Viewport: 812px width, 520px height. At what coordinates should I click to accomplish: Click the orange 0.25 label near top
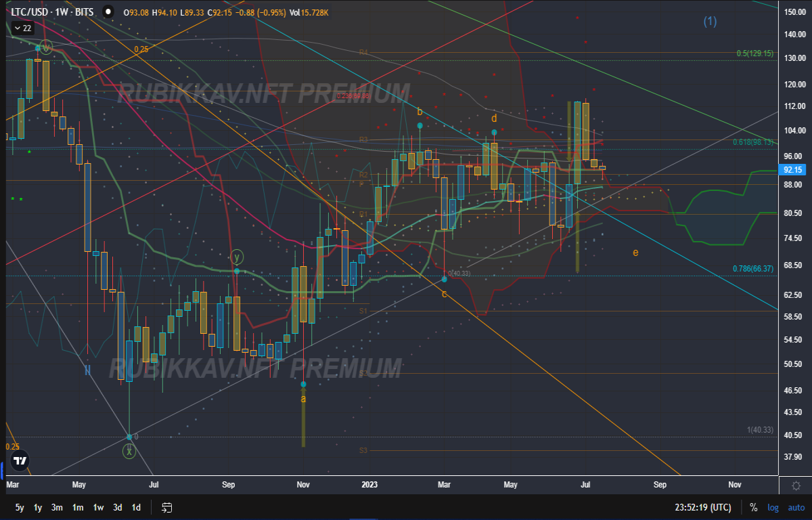[141, 49]
